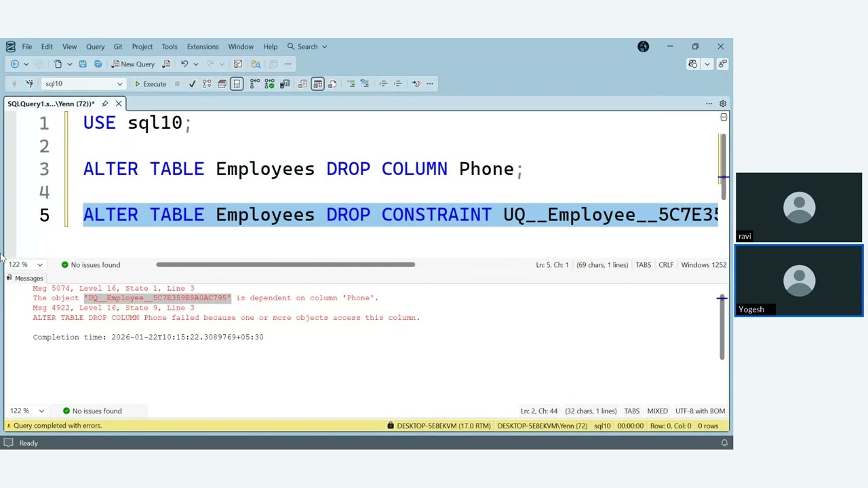Click the notifications bell in the status bar
This screenshot has height=488, width=868.
[x=724, y=443]
